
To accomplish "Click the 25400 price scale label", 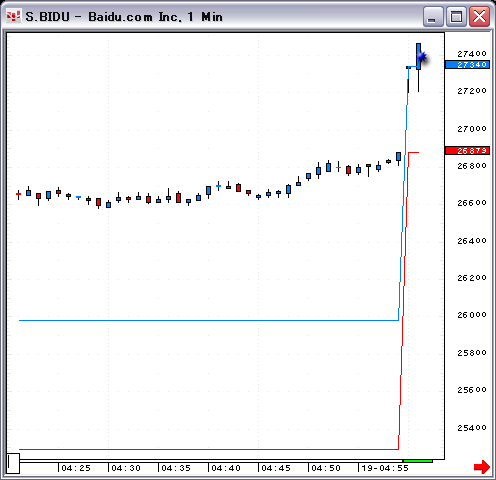I will coord(472,428).
